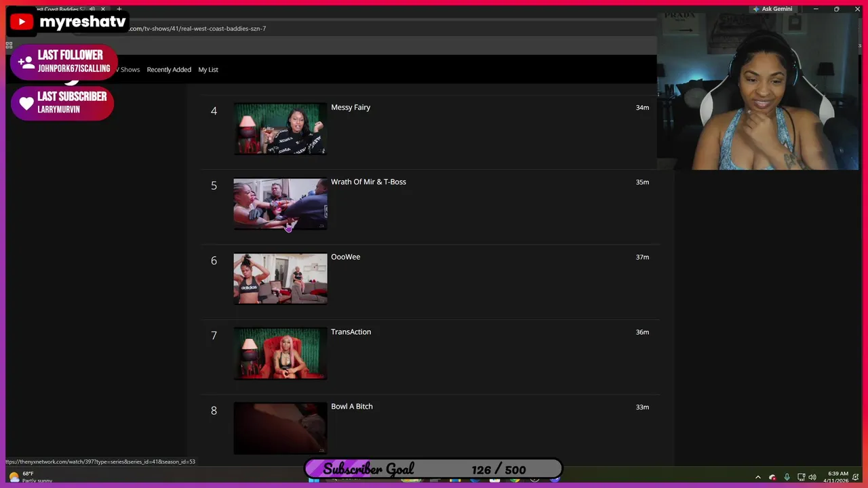The height and width of the screenshot is (488, 868).
Task: Select the episode number 5 label
Action: click(214, 186)
